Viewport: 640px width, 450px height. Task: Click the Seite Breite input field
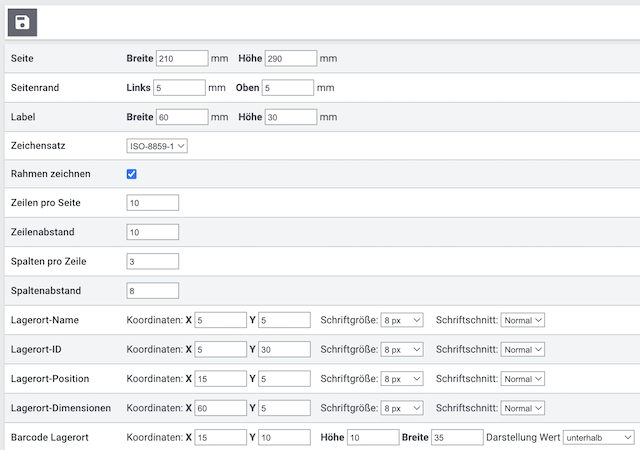click(182, 58)
